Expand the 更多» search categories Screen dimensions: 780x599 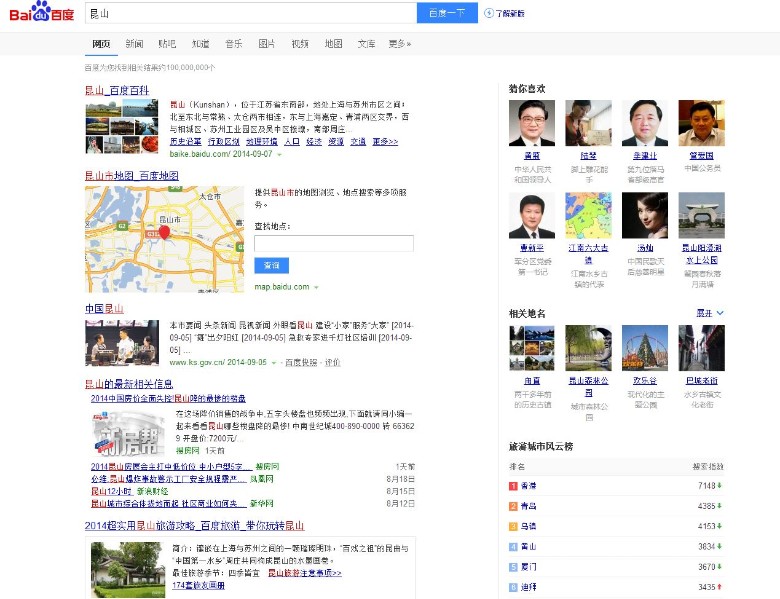[399, 44]
